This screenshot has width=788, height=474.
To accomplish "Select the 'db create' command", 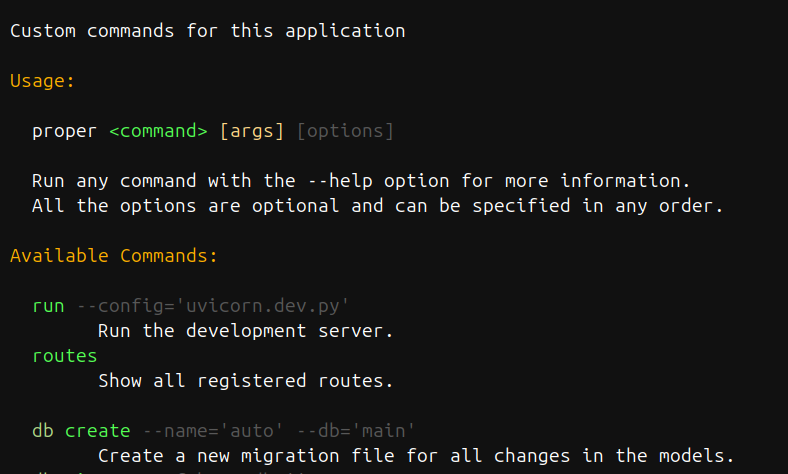I will tap(81, 431).
